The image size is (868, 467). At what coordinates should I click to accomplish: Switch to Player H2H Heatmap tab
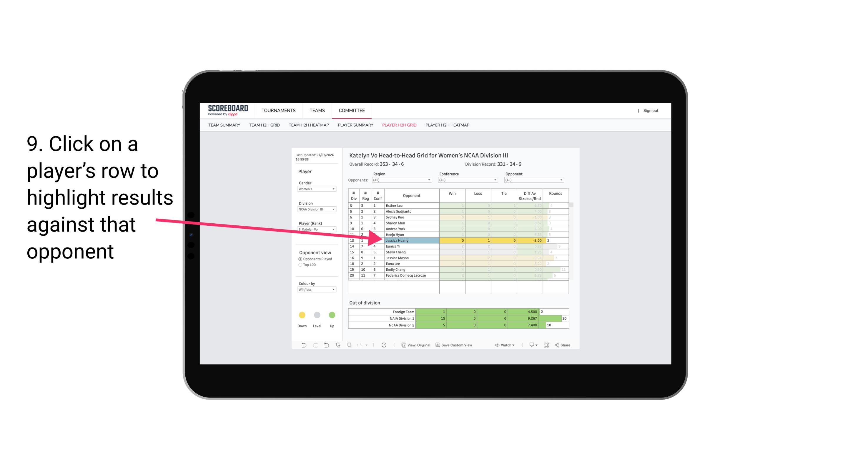[448, 127]
